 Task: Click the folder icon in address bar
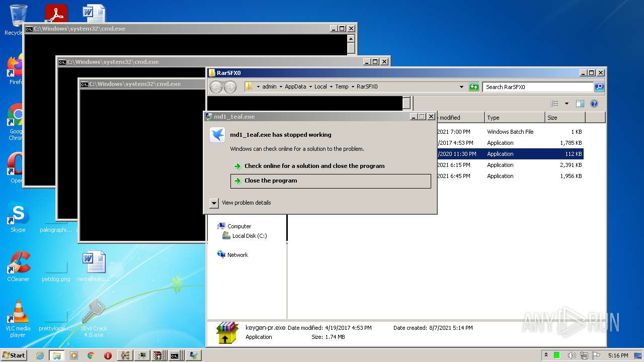[x=249, y=87]
